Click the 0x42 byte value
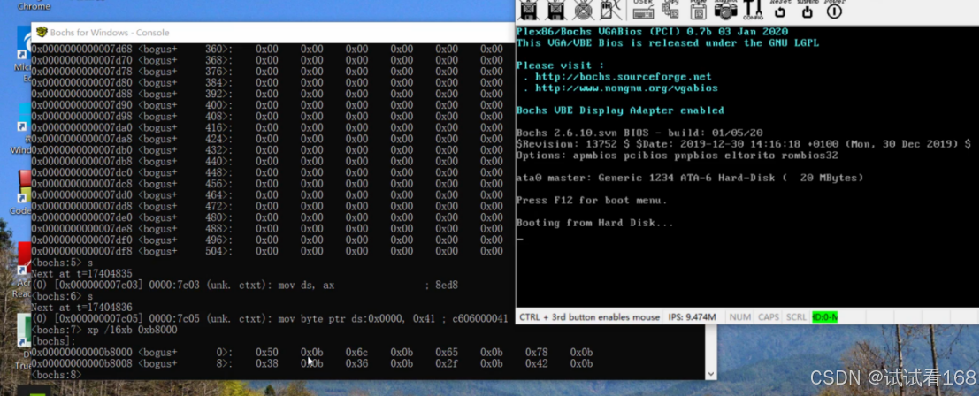Viewport: 980px width, 396px height. point(536,363)
